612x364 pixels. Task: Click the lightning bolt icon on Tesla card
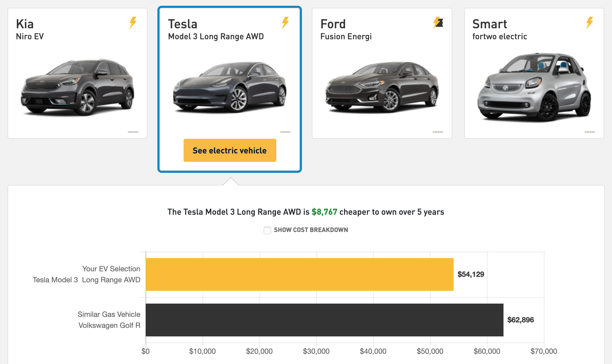click(x=285, y=23)
